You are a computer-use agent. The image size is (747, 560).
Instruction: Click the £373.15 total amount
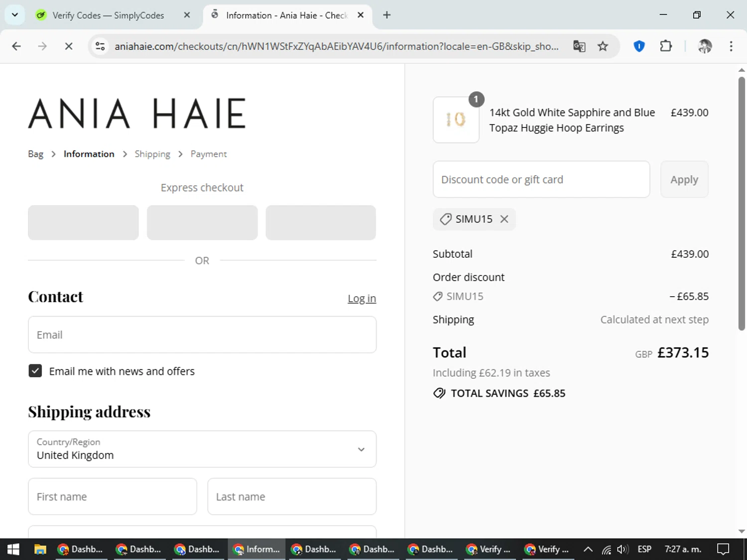point(683,352)
